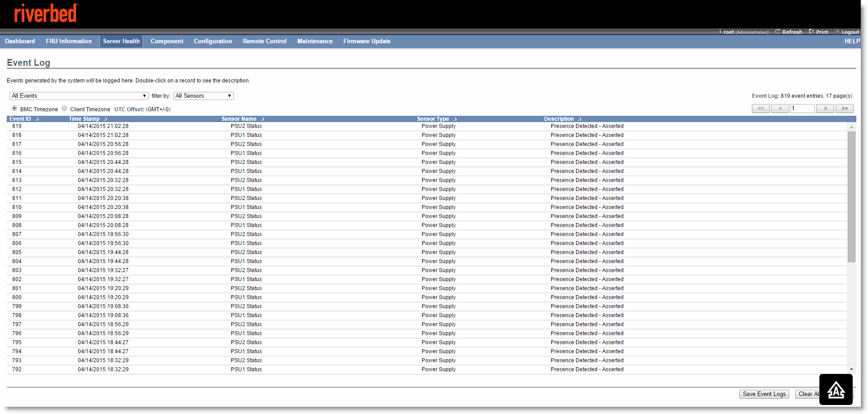Image resolution: width=868 pixels, height=414 pixels.
Task: Select event row 813
Action: 427,180
